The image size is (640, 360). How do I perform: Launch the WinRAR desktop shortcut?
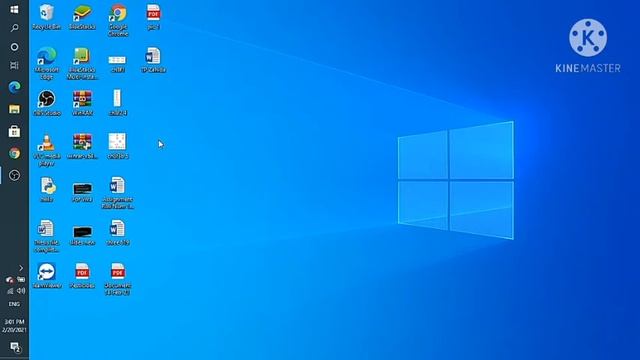click(x=82, y=103)
